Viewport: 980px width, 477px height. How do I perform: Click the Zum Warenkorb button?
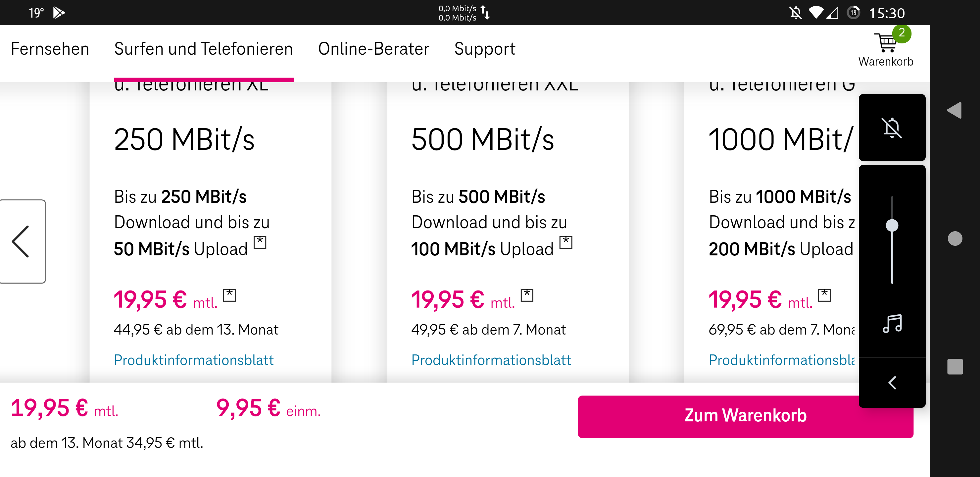745,416
